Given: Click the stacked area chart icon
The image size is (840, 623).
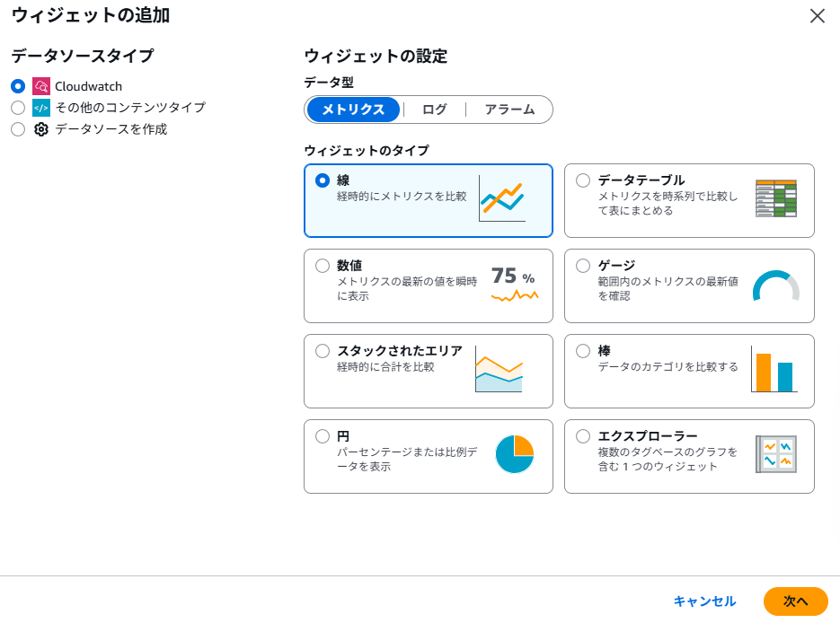Looking at the screenshot, I should [499, 370].
